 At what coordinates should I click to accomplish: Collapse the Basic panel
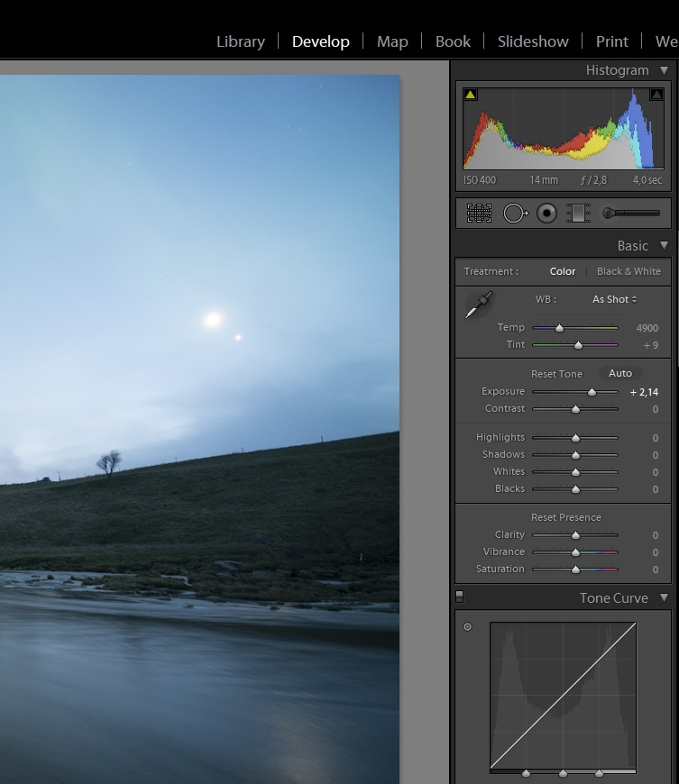[x=665, y=246]
